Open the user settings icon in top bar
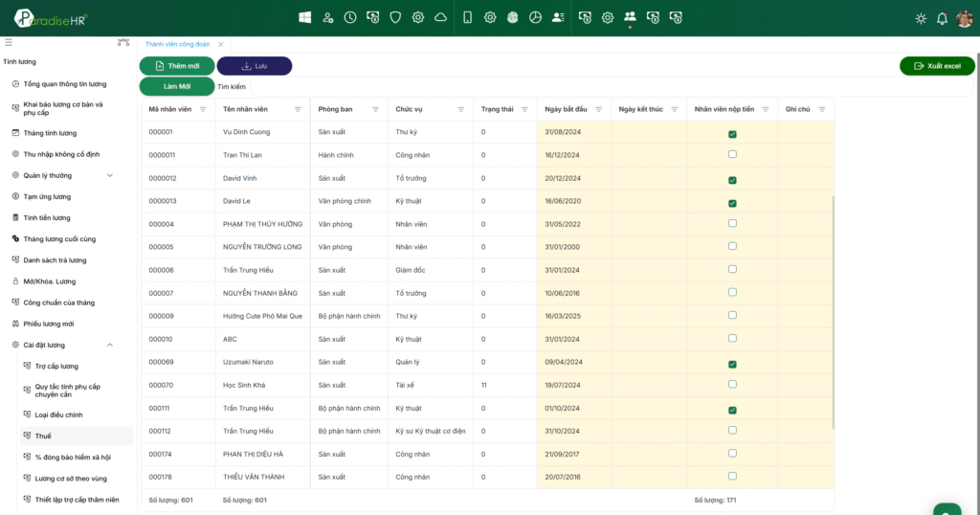This screenshot has height=515, width=980. 327,17
